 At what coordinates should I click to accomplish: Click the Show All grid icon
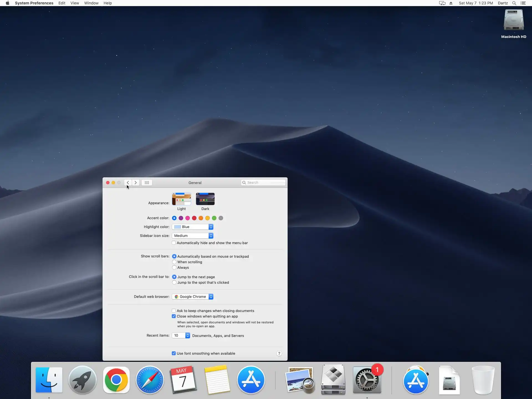click(147, 183)
